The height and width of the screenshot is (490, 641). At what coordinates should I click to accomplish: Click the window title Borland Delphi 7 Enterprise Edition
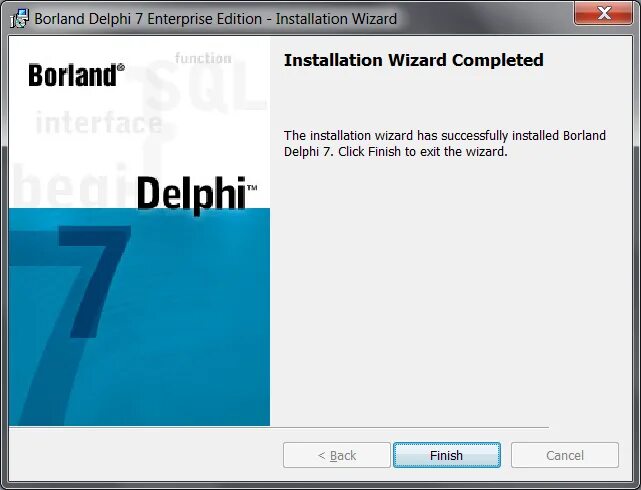(215, 19)
